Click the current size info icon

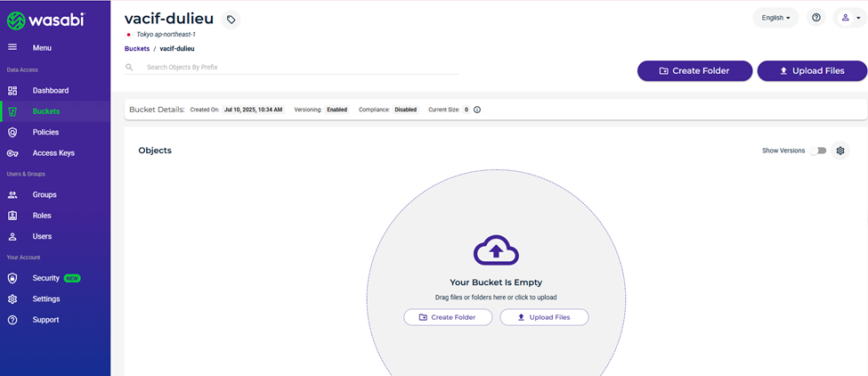pyautogui.click(x=477, y=110)
